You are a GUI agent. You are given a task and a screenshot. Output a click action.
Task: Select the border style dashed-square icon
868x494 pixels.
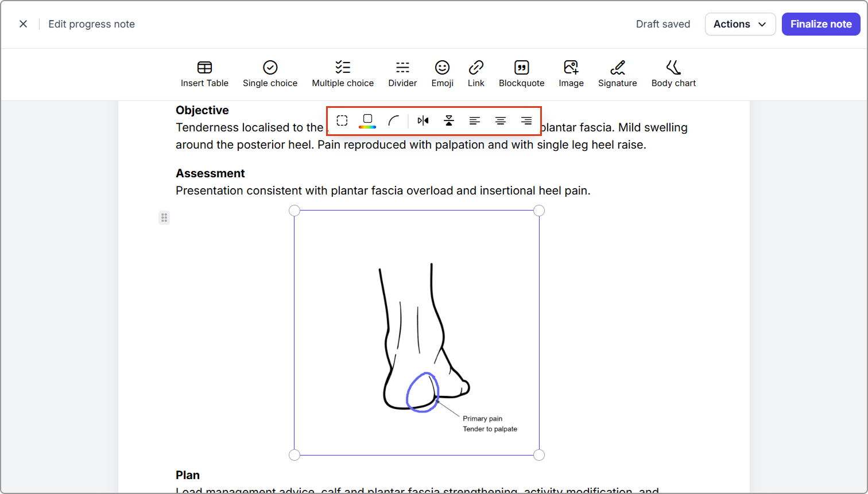(342, 120)
